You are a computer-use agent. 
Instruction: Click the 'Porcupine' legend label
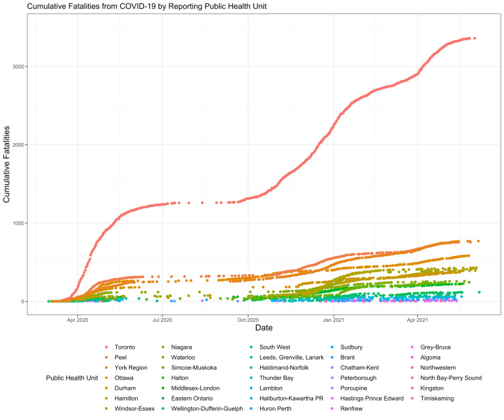353,388
